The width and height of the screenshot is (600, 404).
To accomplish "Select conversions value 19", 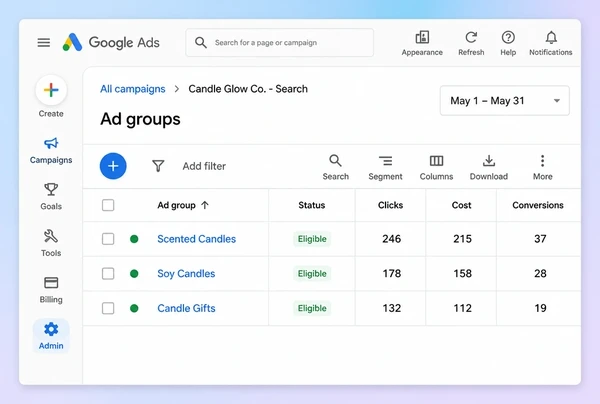I will click(540, 308).
